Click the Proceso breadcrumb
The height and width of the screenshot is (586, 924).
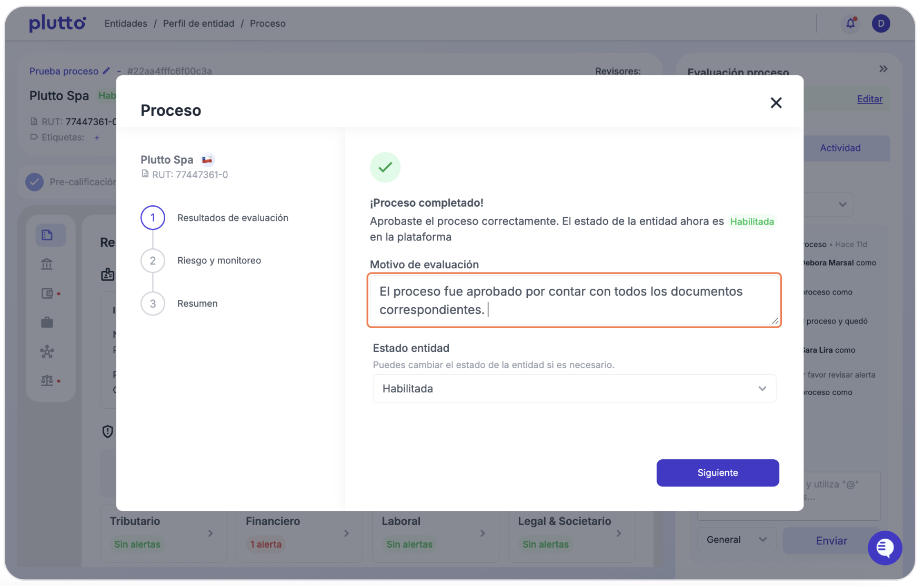click(268, 24)
